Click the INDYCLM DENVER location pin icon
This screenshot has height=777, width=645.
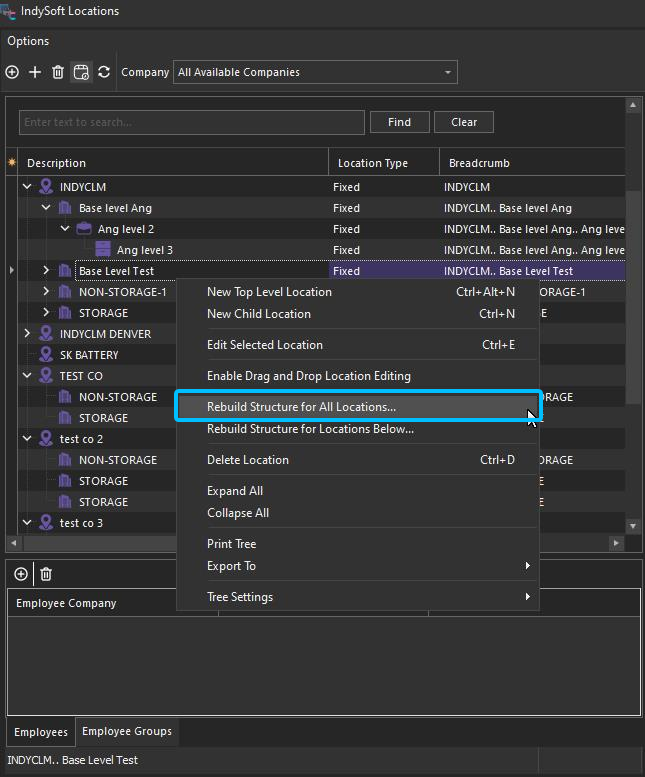point(46,334)
